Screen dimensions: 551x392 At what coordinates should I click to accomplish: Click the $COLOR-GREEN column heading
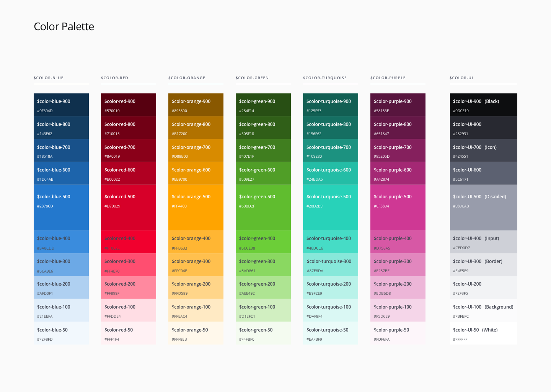click(252, 78)
